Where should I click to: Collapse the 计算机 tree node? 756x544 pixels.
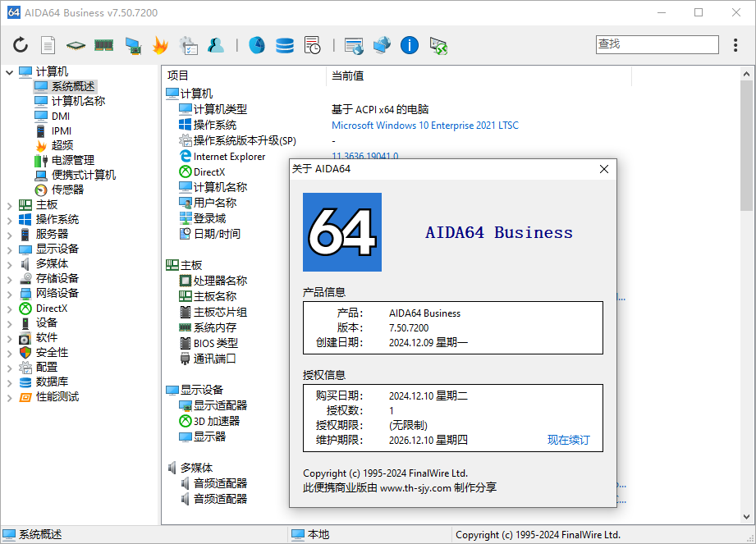9,73
